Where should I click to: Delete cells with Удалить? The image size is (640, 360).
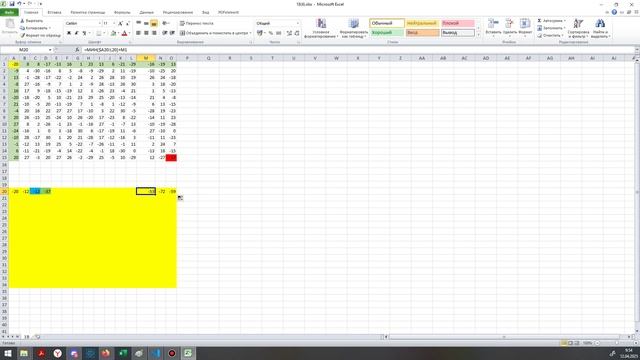509,28
